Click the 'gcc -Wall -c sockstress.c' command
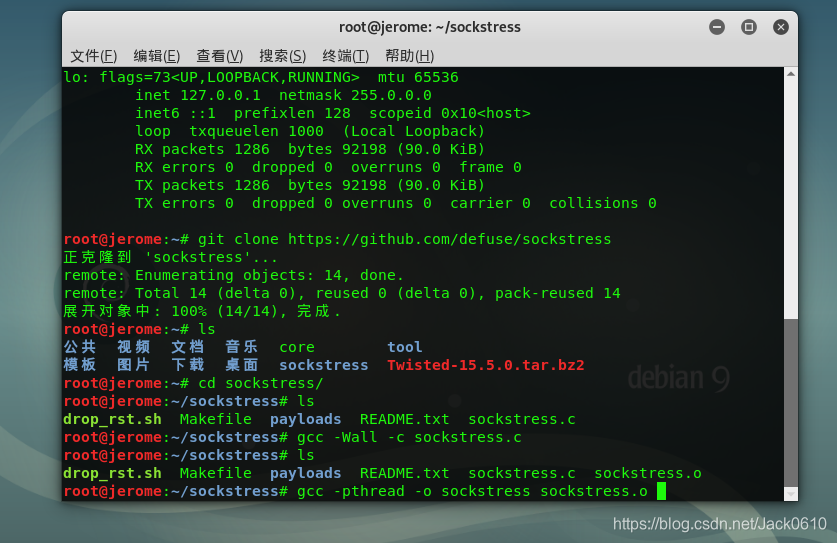The width and height of the screenshot is (837, 543). [409, 437]
